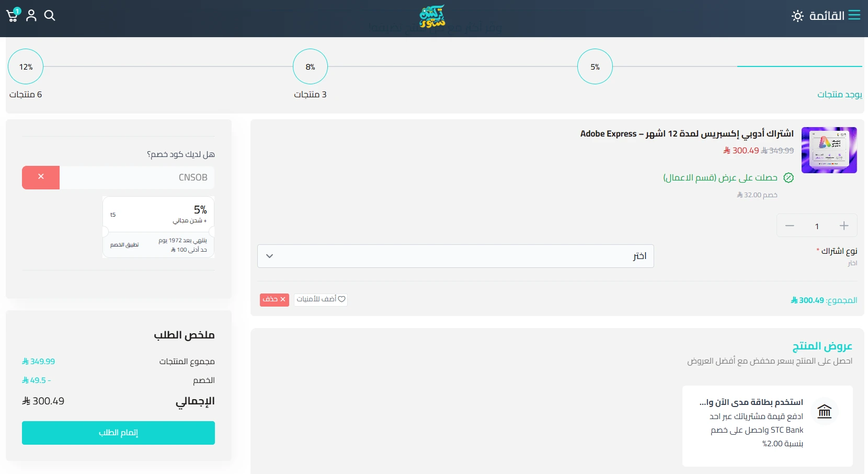Image resolution: width=868 pixels, height=474 pixels.
Task: Open the Adobe Express subscription product title
Action: coord(687,134)
